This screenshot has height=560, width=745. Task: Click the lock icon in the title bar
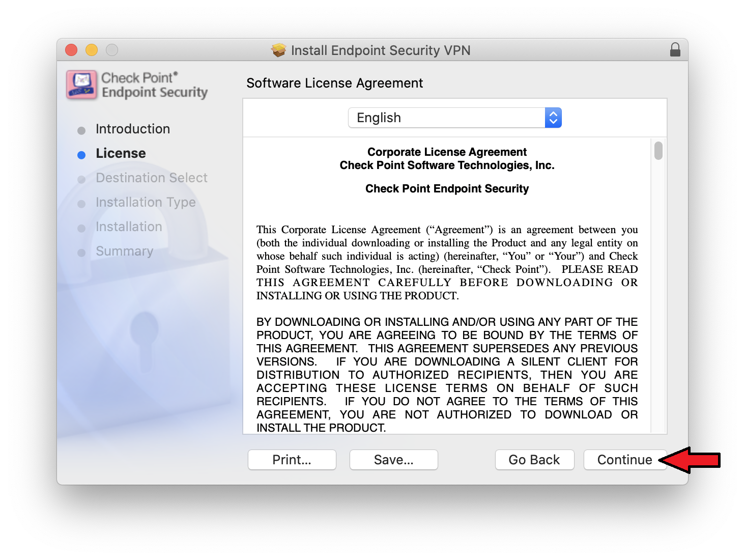point(675,50)
